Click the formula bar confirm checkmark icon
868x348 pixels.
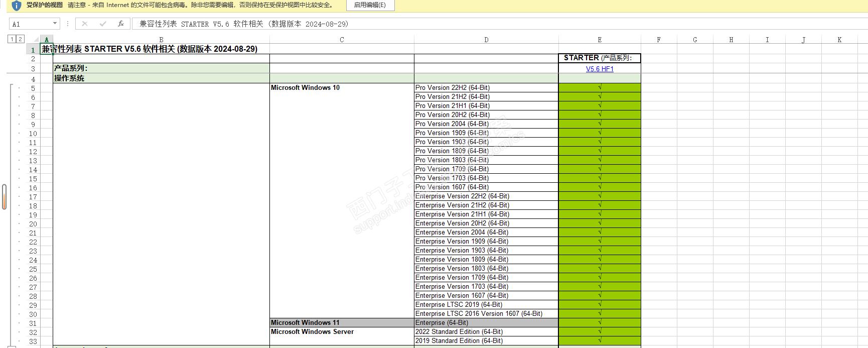click(102, 24)
